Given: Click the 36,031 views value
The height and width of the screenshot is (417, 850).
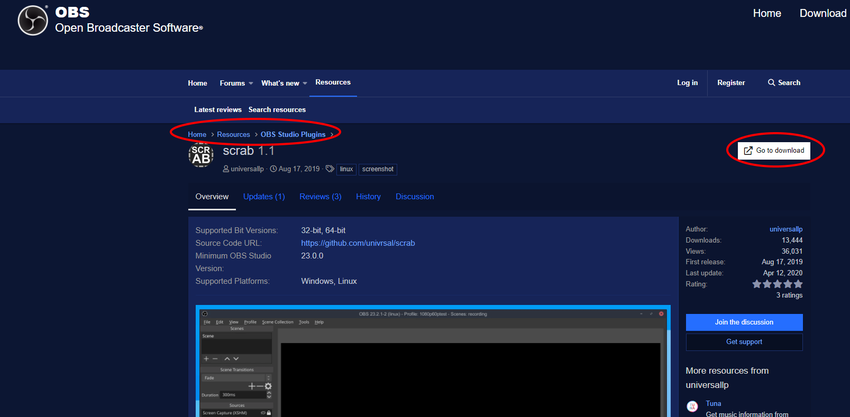Looking at the screenshot, I should [792, 251].
